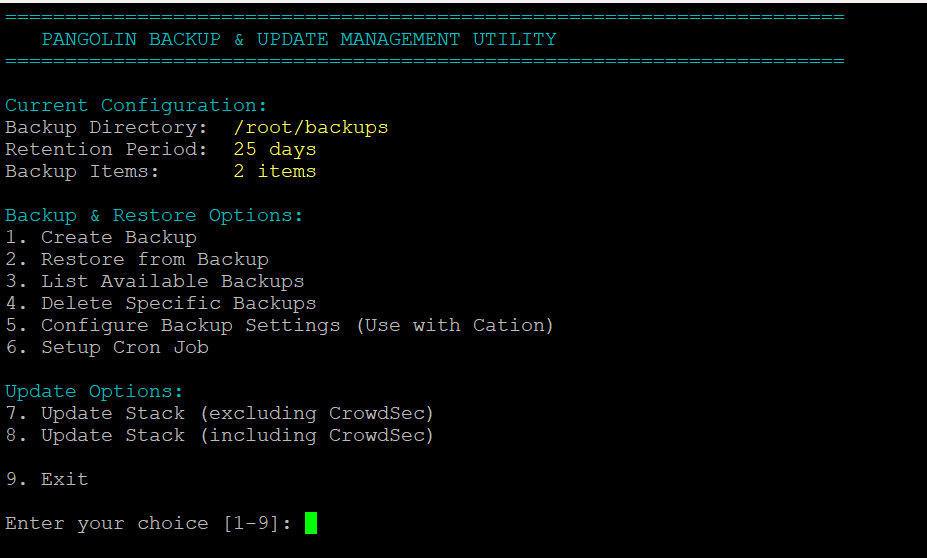Select the '2 items' value
This screenshot has width=927, height=558.
pyautogui.click(x=275, y=171)
